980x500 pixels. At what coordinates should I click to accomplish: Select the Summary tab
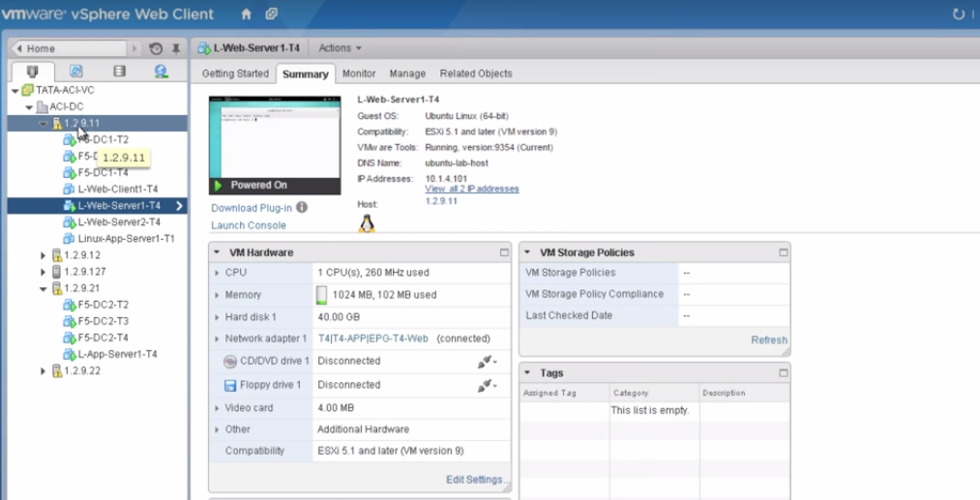(x=305, y=74)
